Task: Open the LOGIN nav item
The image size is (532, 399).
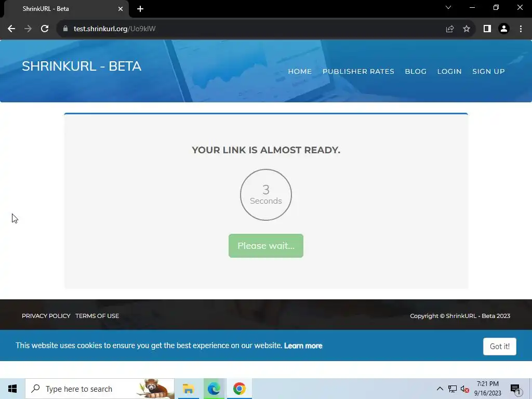Action: coord(449,72)
